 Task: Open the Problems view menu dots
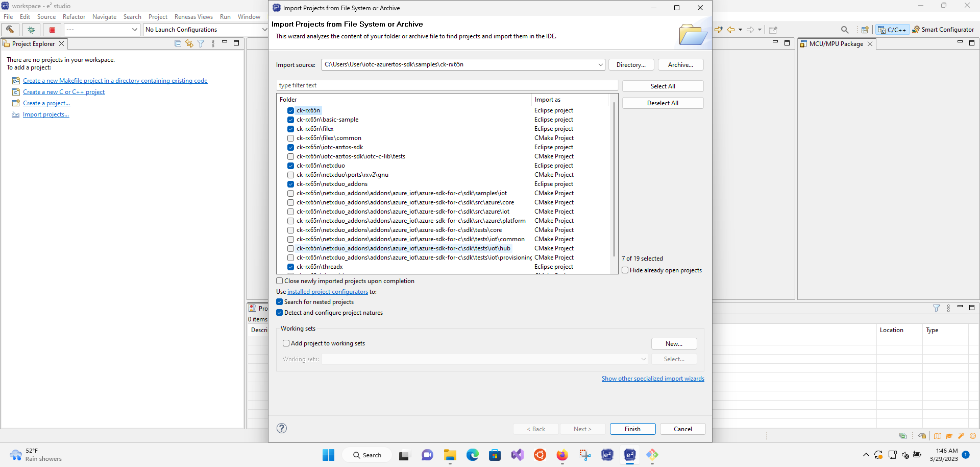coord(948,308)
